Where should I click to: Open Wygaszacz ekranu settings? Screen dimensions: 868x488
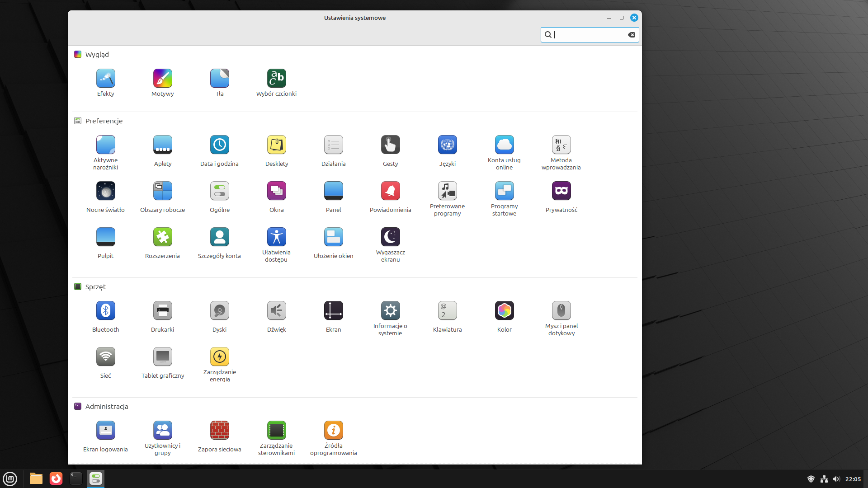[x=390, y=237]
